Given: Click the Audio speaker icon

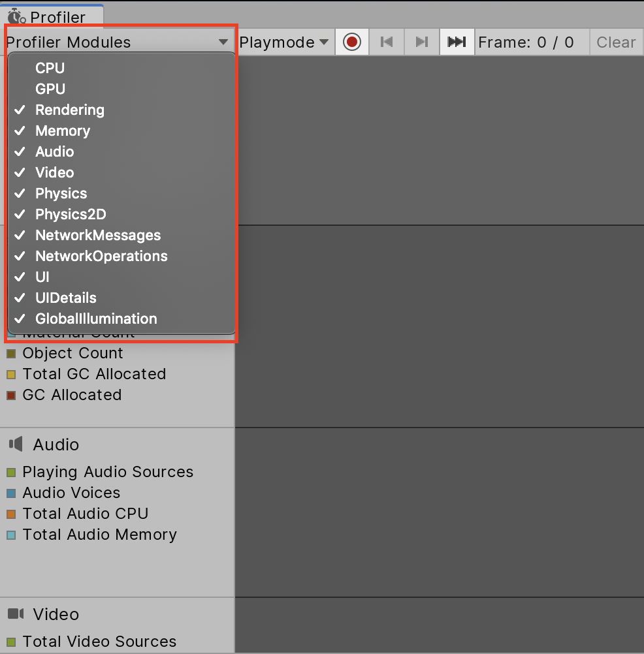Looking at the screenshot, I should tap(16, 444).
